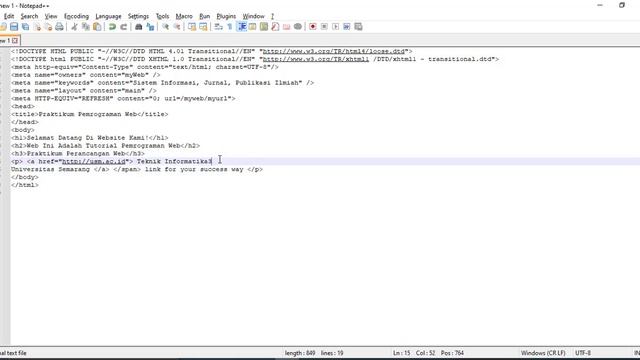Click the meta keywords 'Sistem Informasi' line

click(162, 83)
